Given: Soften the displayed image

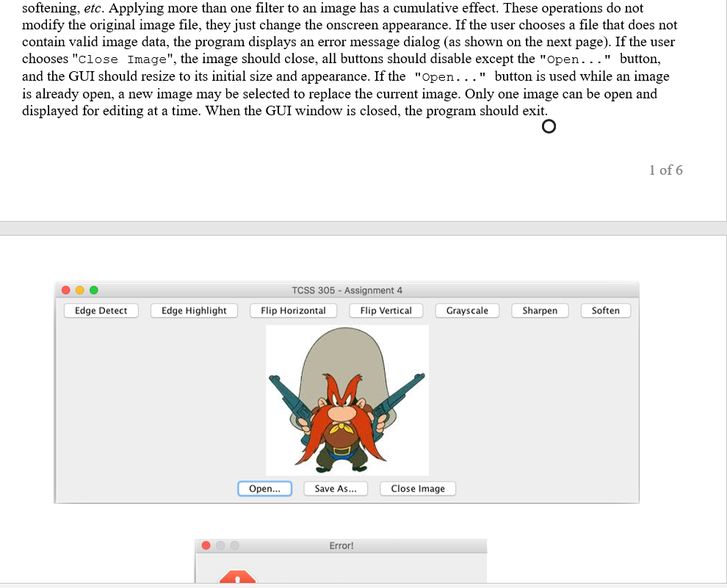Looking at the screenshot, I should 605,311.
